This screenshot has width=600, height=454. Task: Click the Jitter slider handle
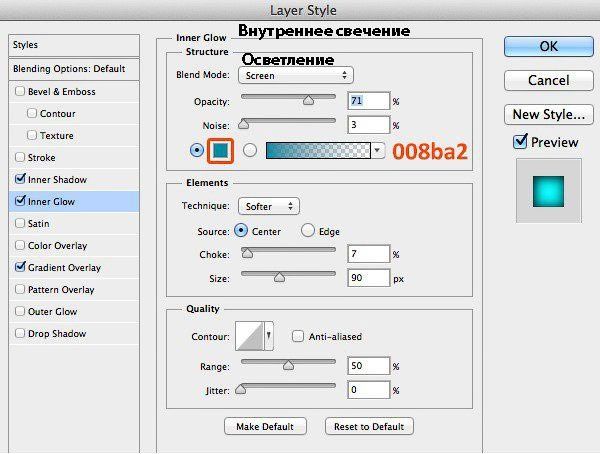click(240, 389)
